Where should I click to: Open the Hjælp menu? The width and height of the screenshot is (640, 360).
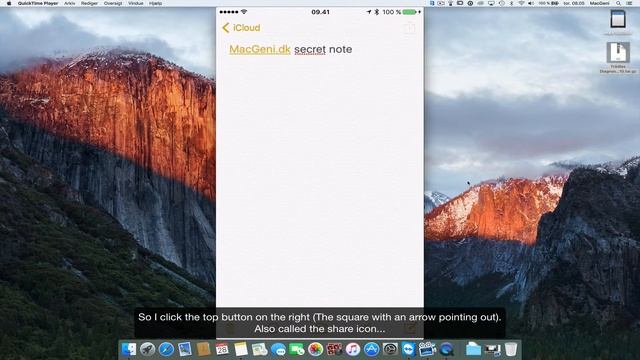coord(156,3)
